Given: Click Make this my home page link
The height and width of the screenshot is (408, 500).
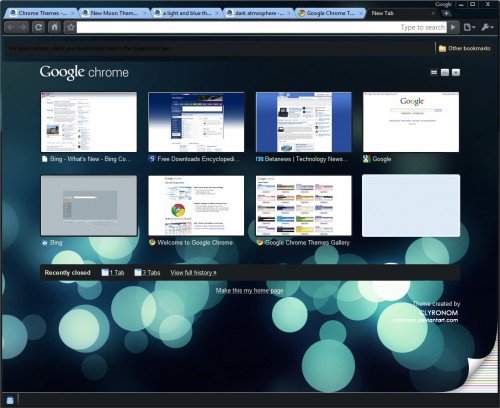Looking at the screenshot, I should pyautogui.click(x=249, y=291).
